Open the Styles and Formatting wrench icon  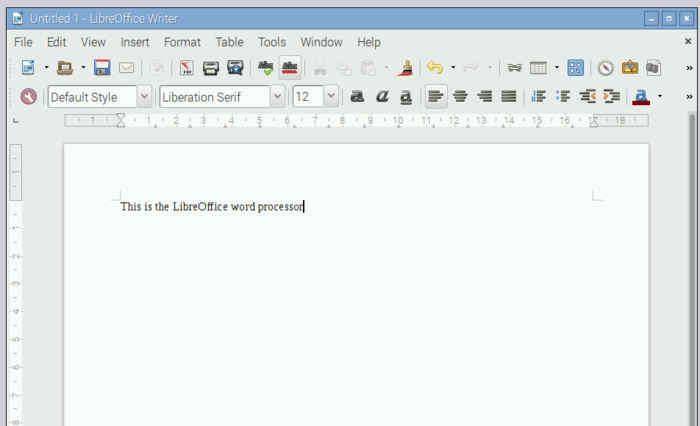[28, 97]
